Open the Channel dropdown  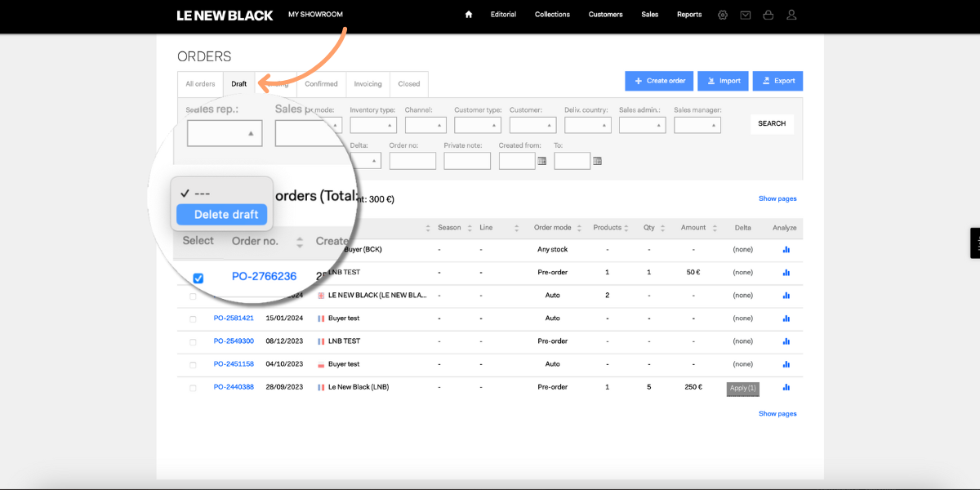tap(425, 125)
